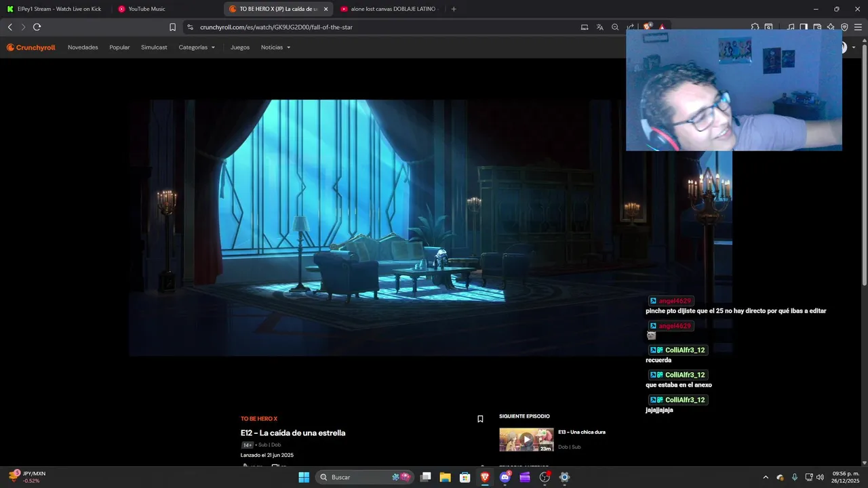This screenshot has height=488, width=868.
Task: Click the video player to pause
Action: pos(431,228)
